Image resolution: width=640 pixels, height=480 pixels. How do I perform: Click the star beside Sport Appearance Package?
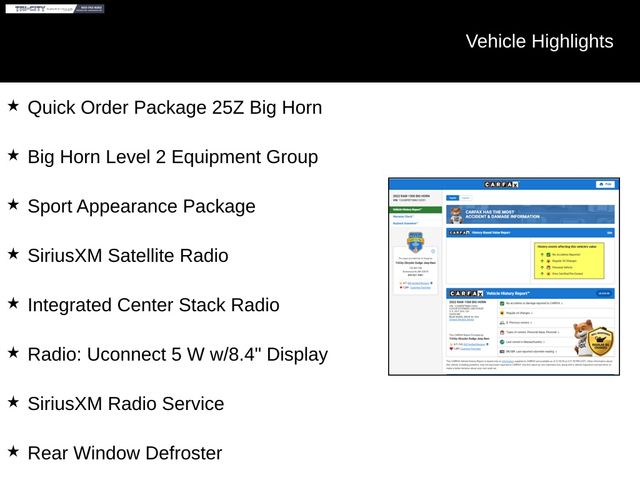tap(13, 205)
